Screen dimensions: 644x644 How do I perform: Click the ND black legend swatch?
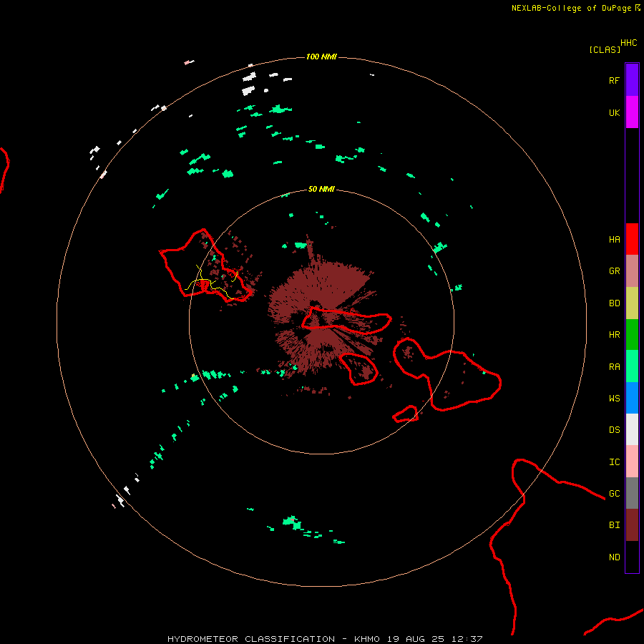(632, 557)
